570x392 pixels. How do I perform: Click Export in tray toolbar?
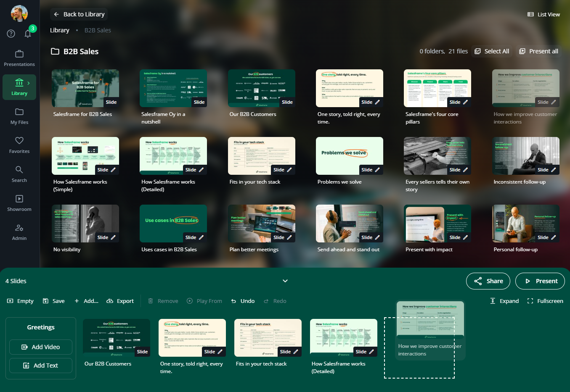120,301
